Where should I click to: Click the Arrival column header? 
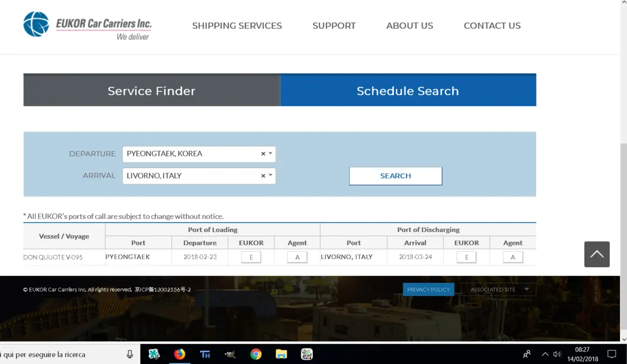coord(415,243)
